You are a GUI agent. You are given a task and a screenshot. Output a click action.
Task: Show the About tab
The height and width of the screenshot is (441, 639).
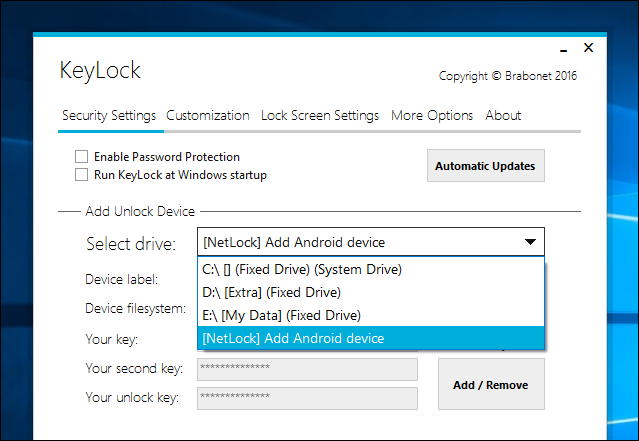[503, 115]
